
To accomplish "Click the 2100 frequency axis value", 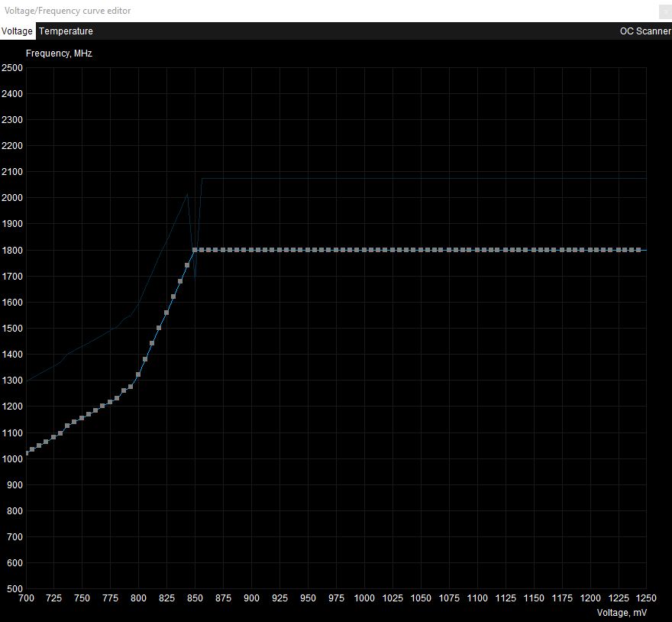I will (12, 172).
